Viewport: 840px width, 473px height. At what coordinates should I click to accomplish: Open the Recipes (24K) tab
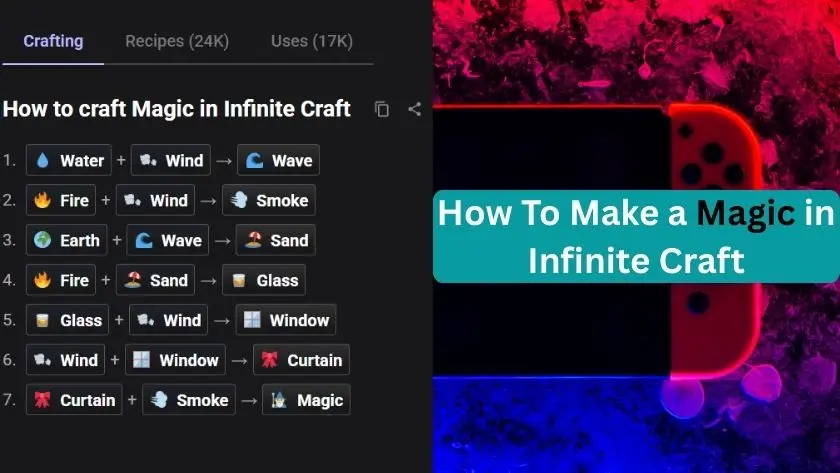(x=177, y=41)
